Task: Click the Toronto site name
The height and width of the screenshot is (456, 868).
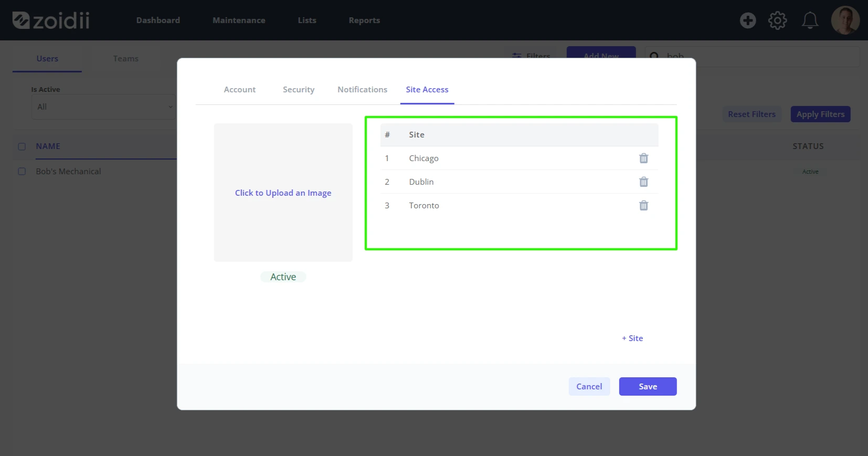Action: (424, 205)
